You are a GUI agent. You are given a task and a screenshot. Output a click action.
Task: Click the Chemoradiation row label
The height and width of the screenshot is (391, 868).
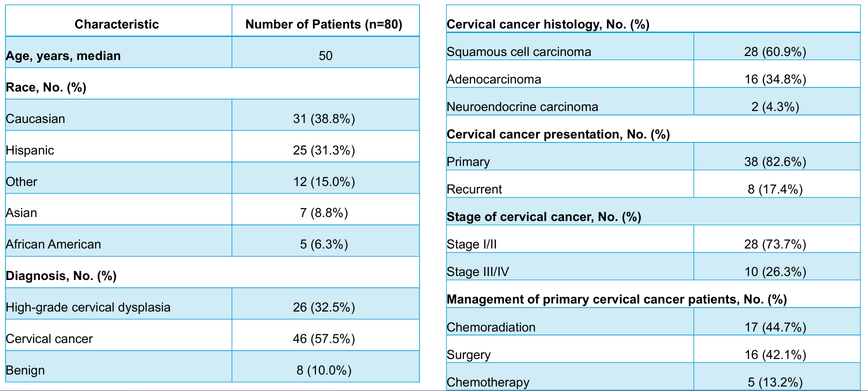click(x=490, y=327)
